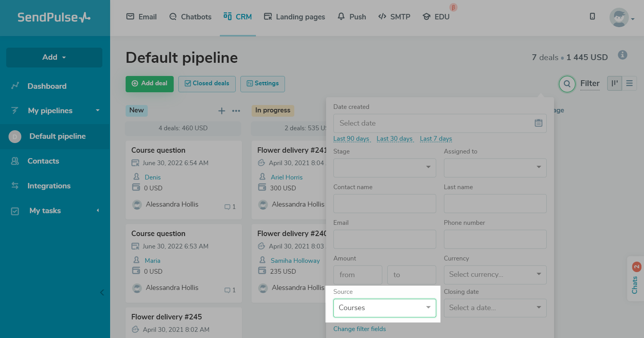This screenshot has width=644, height=338.
Task: Collapse the left sidebar
Action: pyautogui.click(x=102, y=293)
